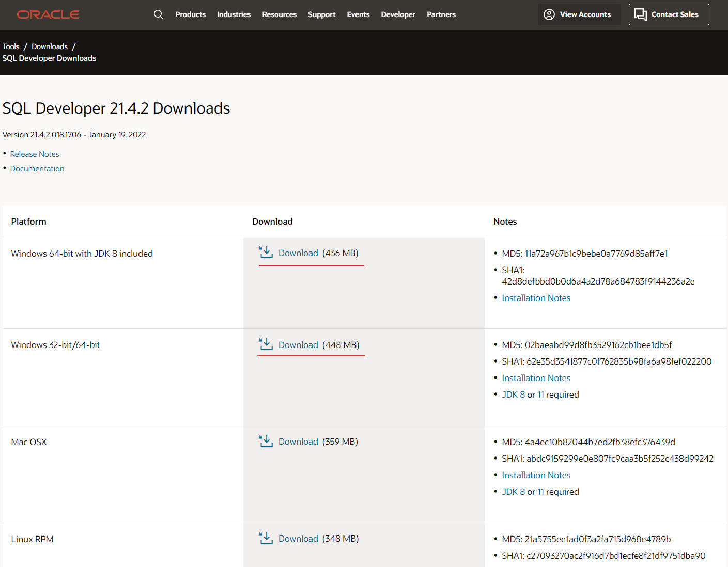This screenshot has height=567, width=728.
Task: Click the Contact Sales button
Action: pos(669,14)
